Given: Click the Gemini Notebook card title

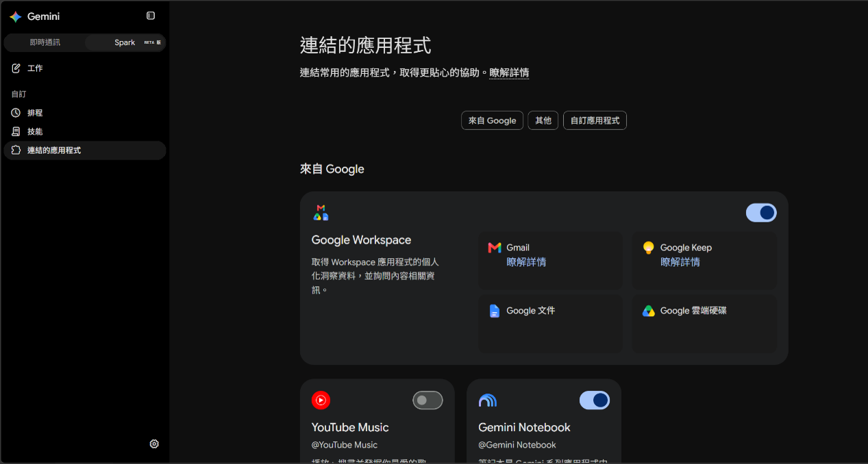Looking at the screenshot, I should pyautogui.click(x=524, y=428).
